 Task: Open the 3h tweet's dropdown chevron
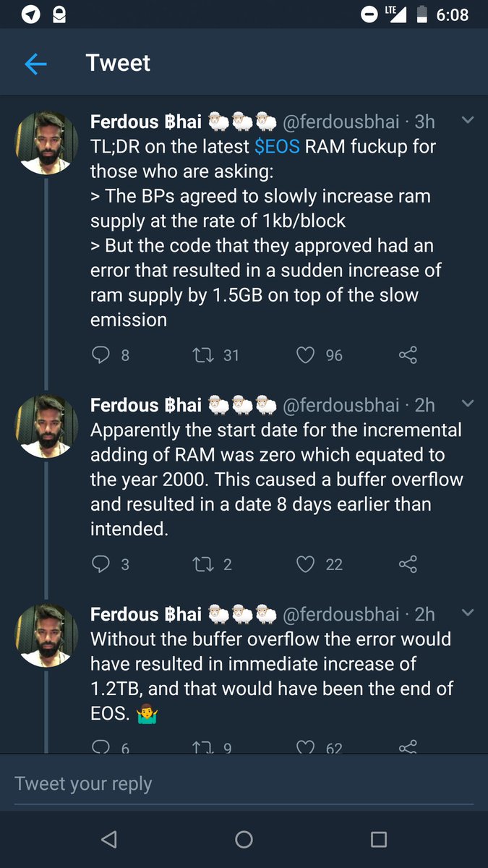click(x=467, y=120)
